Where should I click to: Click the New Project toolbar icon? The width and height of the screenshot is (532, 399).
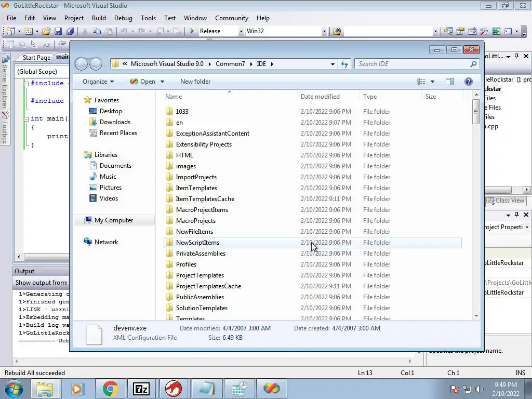(x=11, y=31)
